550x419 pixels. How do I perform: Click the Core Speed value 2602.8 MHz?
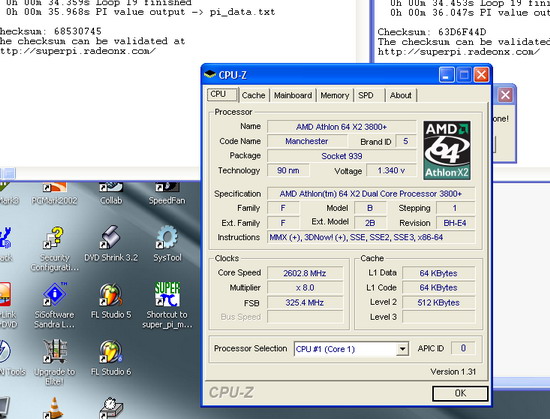(305, 273)
